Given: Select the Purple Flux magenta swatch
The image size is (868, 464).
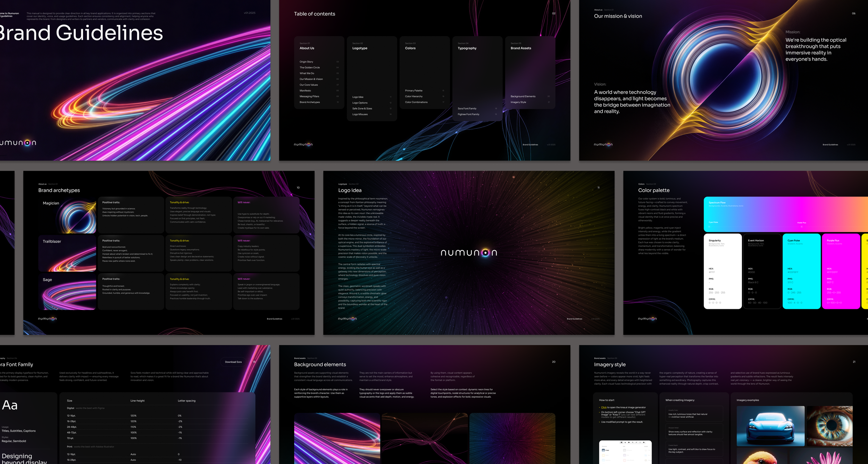Looking at the screenshot, I should (x=841, y=271).
